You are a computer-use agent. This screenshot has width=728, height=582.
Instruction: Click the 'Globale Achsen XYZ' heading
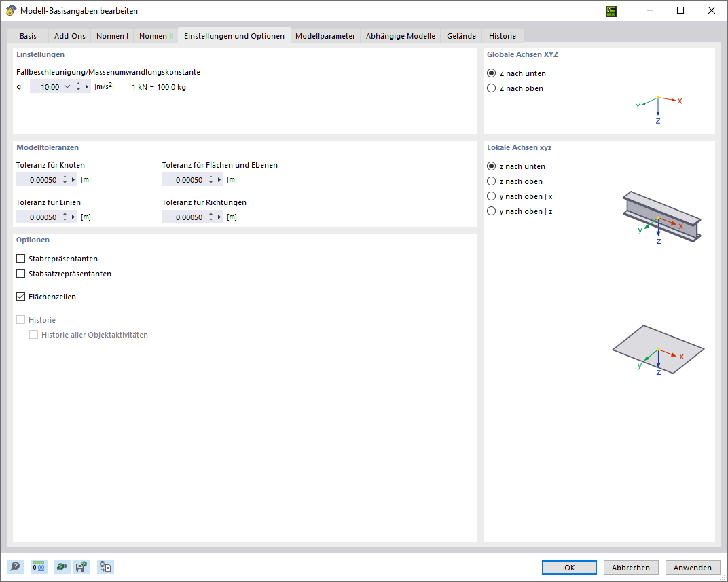tap(522, 54)
